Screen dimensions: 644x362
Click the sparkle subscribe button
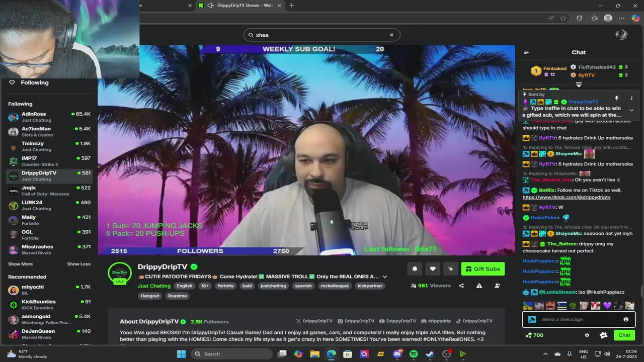click(450, 269)
